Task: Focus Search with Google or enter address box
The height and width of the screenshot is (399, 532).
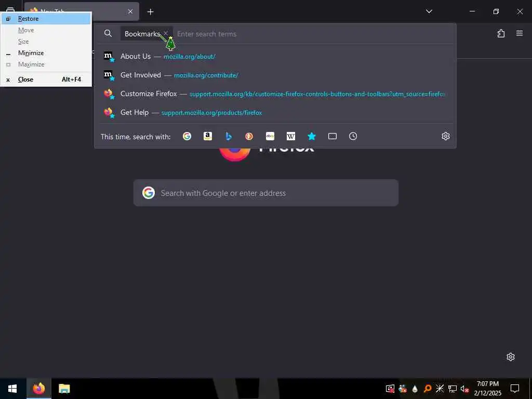Action: coord(265,193)
